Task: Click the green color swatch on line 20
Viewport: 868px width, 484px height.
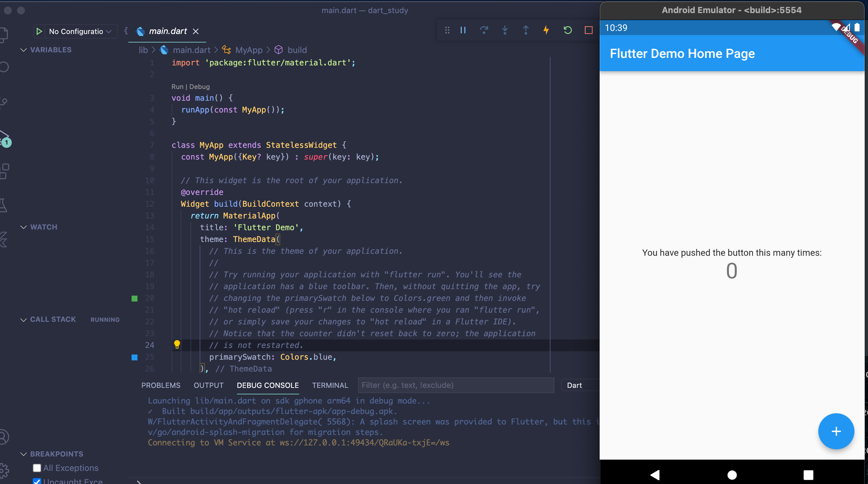Action: pyautogui.click(x=135, y=298)
